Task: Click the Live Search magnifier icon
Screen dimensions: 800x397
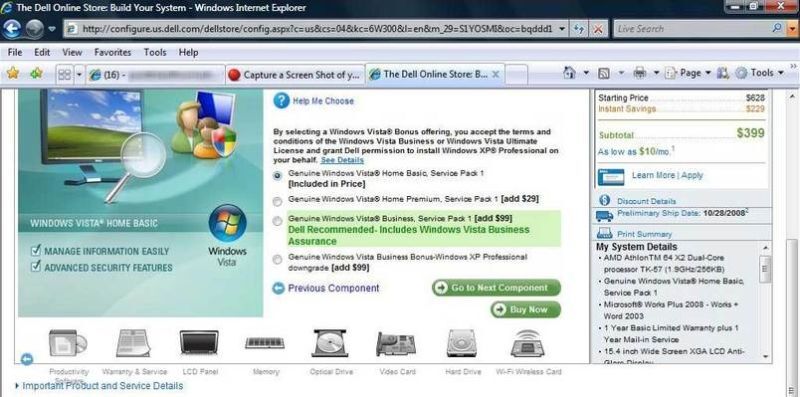Action: (777, 29)
